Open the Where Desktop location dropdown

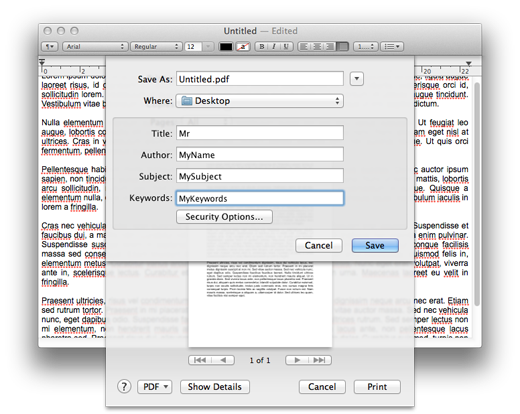pyautogui.click(x=260, y=101)
